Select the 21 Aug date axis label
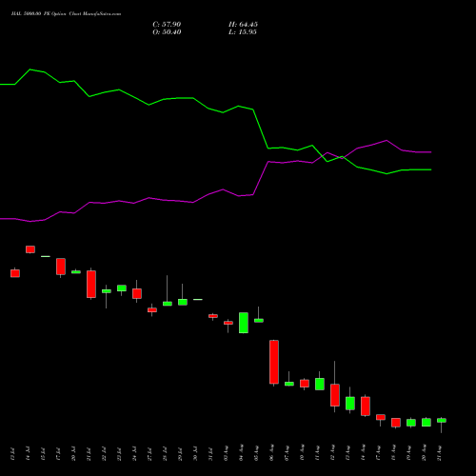Viewport: 476px width, 476px height. click(439, 453)
